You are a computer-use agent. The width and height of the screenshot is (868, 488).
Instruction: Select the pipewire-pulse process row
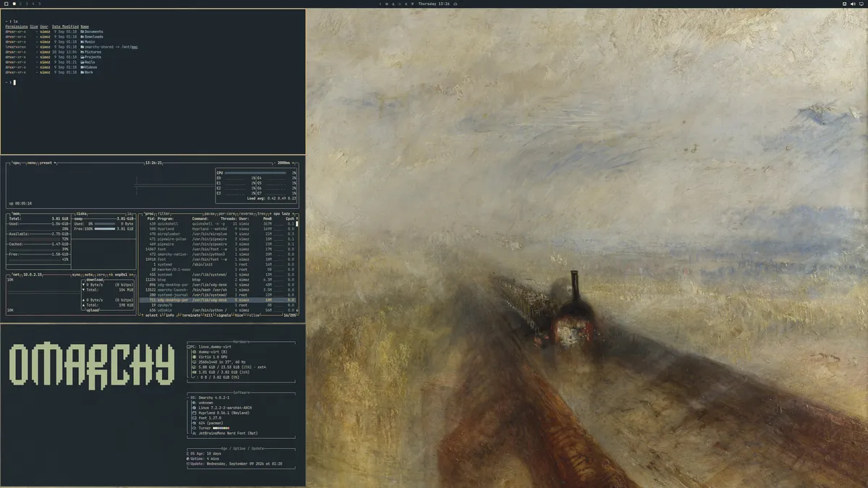coord(217,239)
